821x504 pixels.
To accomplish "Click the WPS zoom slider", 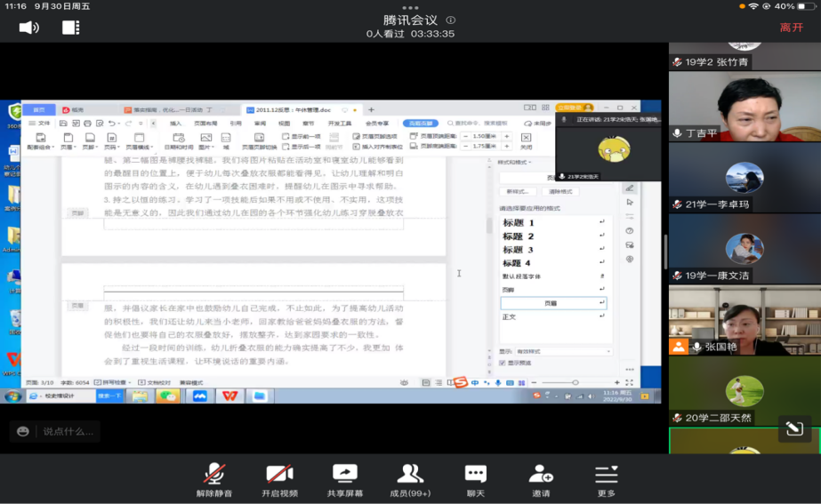I will (576, 382).
